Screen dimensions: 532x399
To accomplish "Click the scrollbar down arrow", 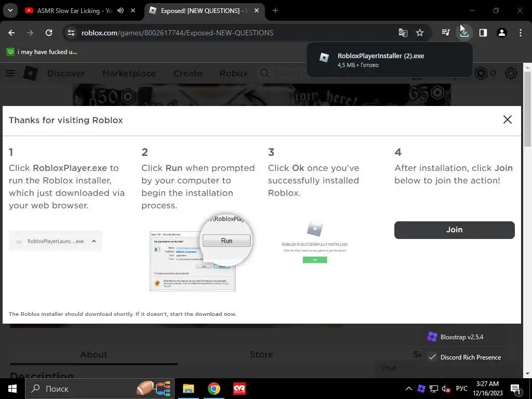I will click(x=528, y=374).
